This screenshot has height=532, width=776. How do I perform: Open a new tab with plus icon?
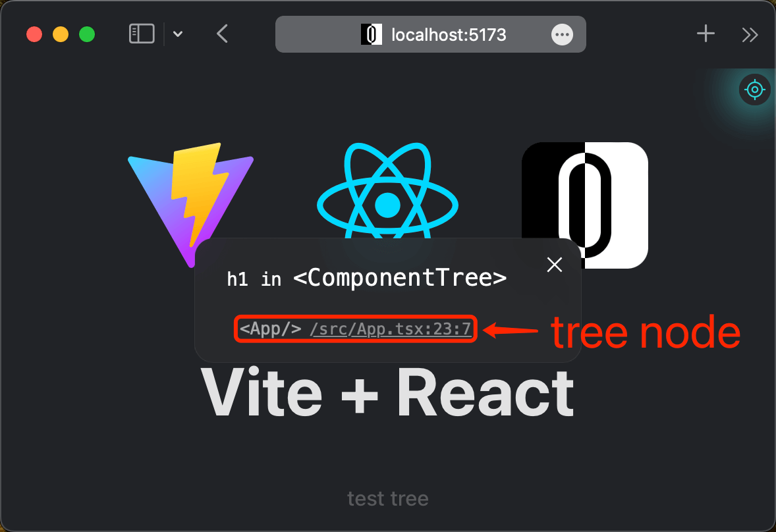pyautogui.click(x=706, y=34)
